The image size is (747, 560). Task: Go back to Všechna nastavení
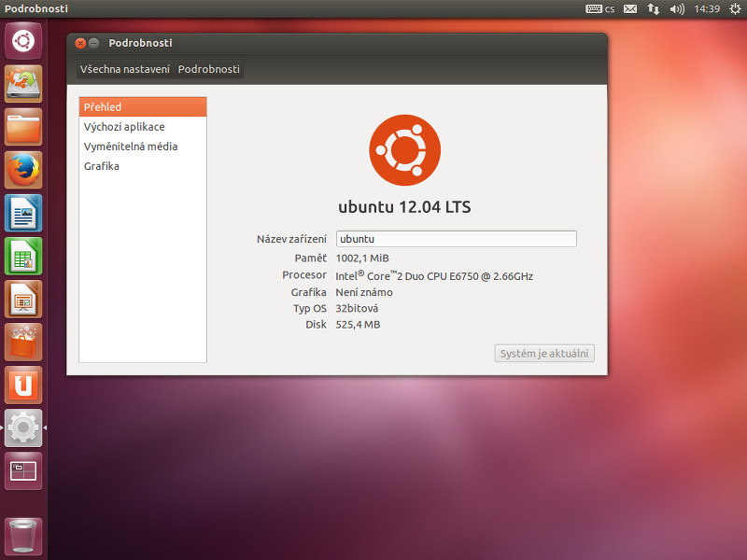click(125, 69)
